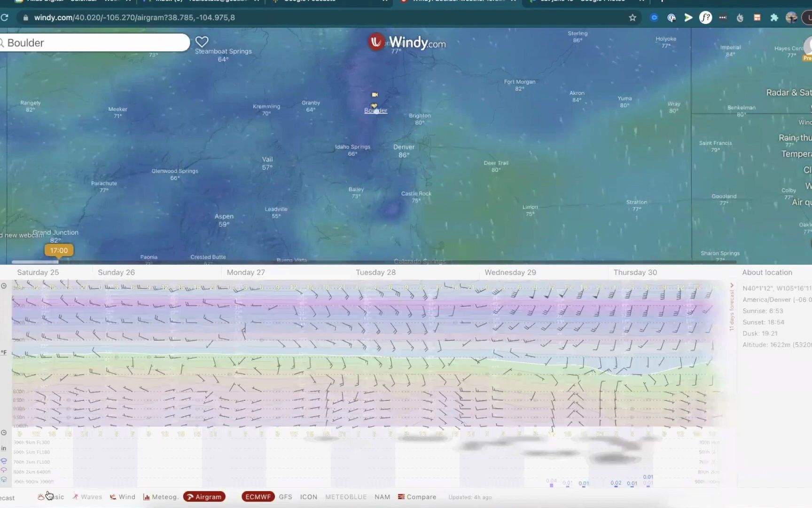The image size is (812, 508).
Task: Select Sunday 26 in the timeline
Action: tap(116, 272)
